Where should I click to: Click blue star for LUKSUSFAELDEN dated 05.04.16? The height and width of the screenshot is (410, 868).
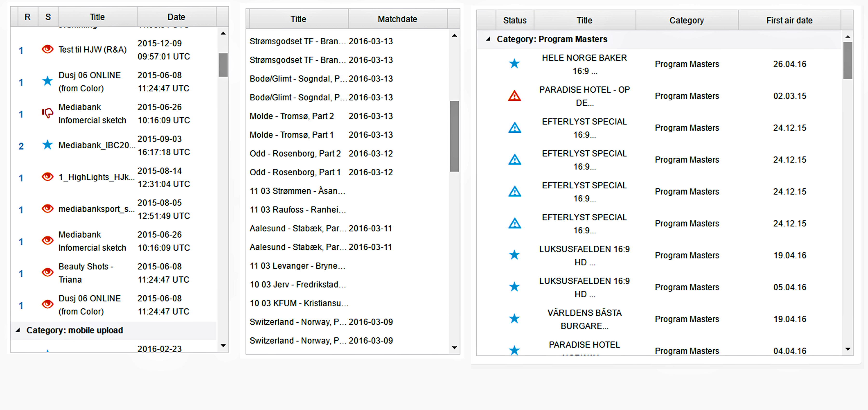pos(514,287)
